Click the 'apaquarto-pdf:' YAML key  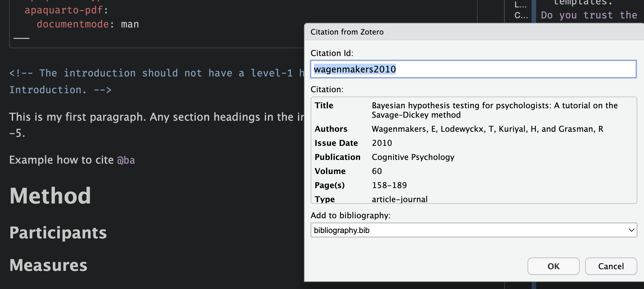pos(66,10)
